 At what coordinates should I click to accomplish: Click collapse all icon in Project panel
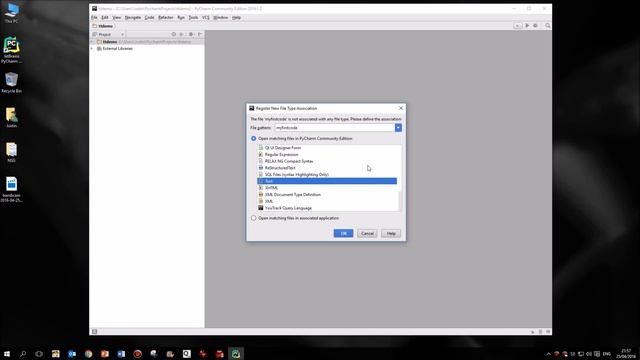pos(182,34)
